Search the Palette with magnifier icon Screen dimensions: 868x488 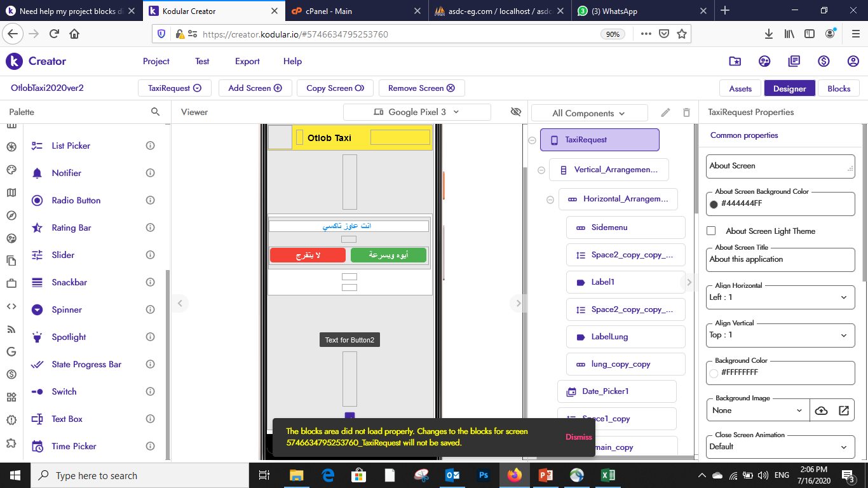[x=155, y=112]
